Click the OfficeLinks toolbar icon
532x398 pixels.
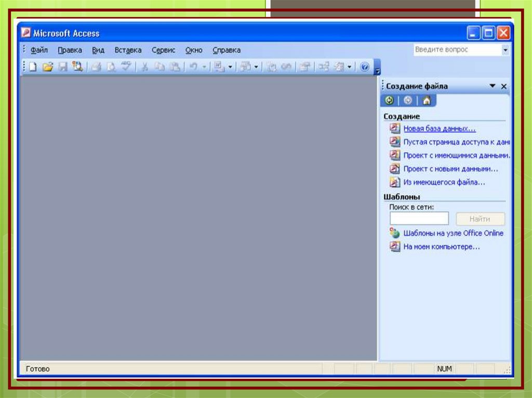pos(219,67)
